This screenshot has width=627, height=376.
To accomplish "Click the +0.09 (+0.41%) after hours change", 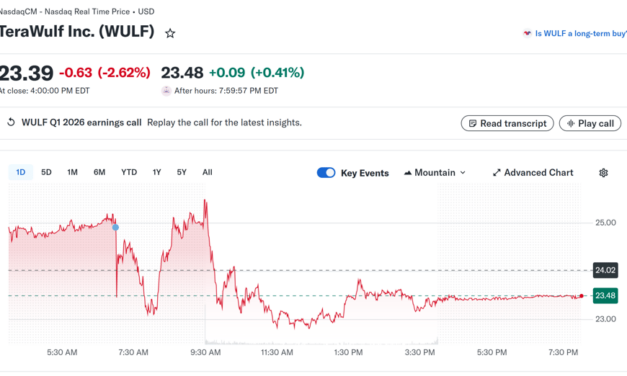I will coord(257,73).
